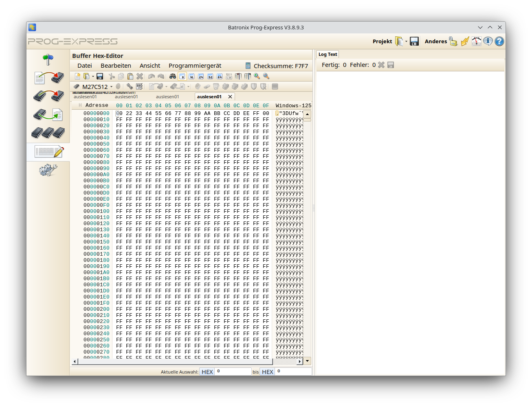Open Prog-Express help via question mark icon
The height and width of the screenshot is (407, 532).
coord(499,41)
